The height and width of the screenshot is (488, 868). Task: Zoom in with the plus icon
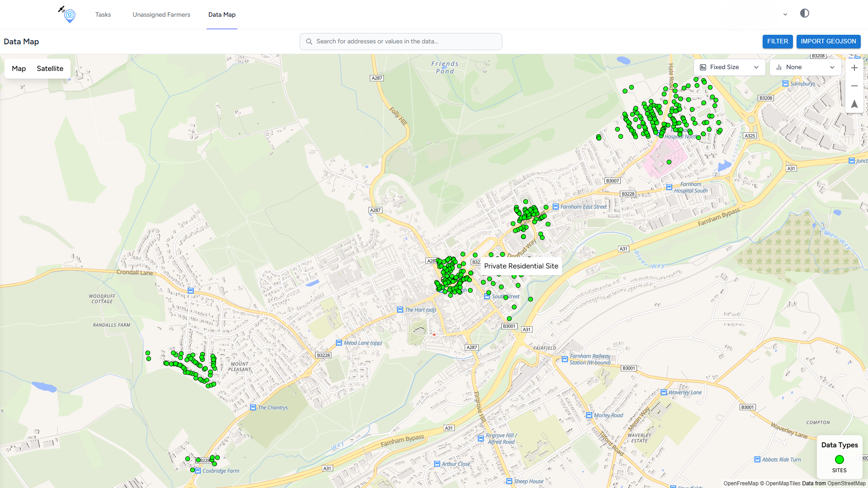[854, 68]
